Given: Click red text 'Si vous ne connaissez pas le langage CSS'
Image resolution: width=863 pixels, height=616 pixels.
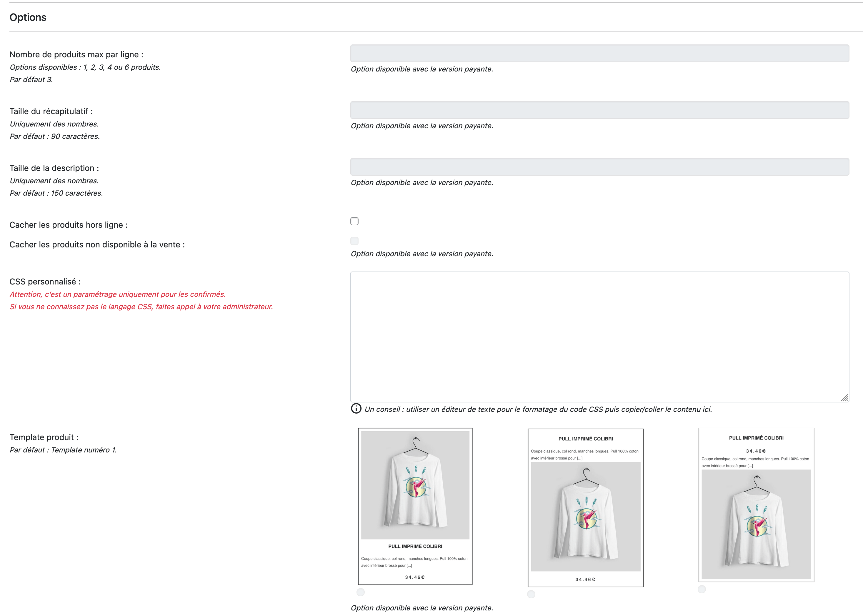Looking at the screenshot, I should point(81,307).
